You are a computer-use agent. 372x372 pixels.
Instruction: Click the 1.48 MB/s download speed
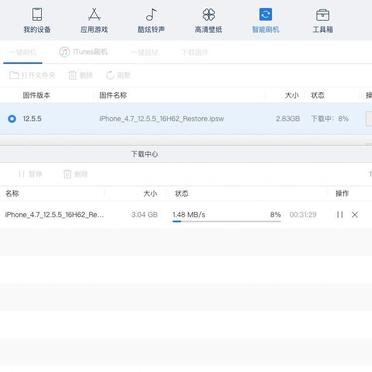tap(189, 215)
